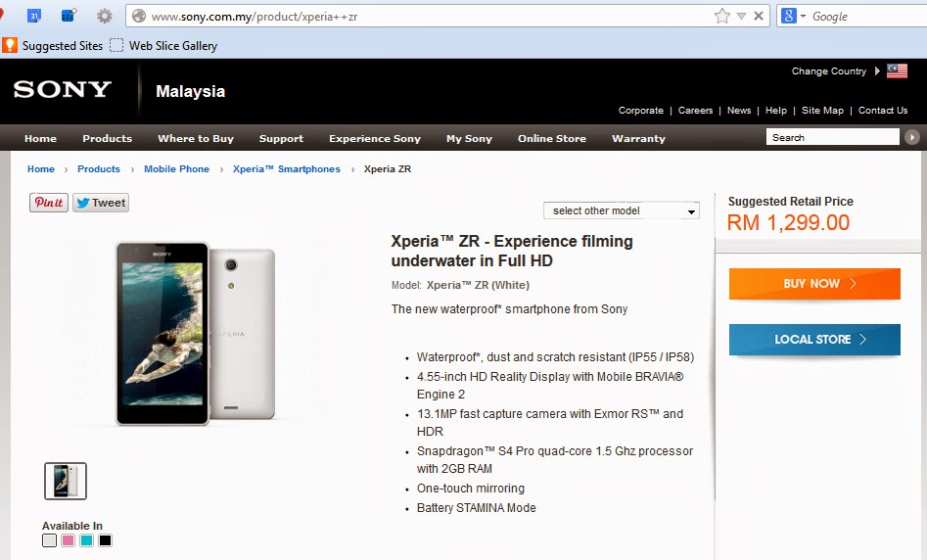Bookmark page with the star icon
The image size is (927, 560).
pos(721,16)
